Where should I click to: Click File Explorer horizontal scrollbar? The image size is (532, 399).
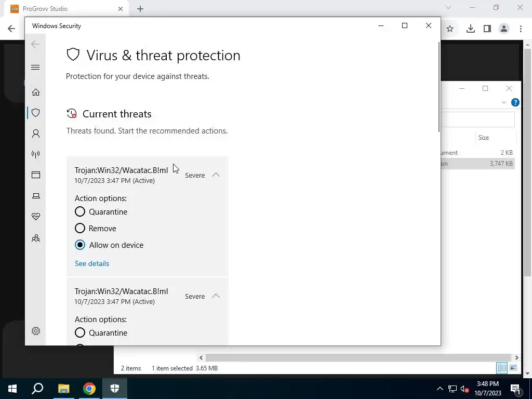point(358,357)
